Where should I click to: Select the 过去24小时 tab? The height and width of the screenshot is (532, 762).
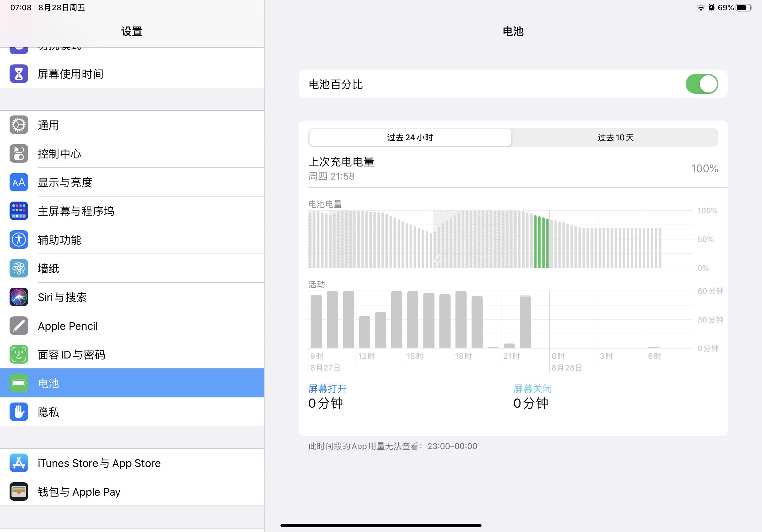(x=410, y=137)
